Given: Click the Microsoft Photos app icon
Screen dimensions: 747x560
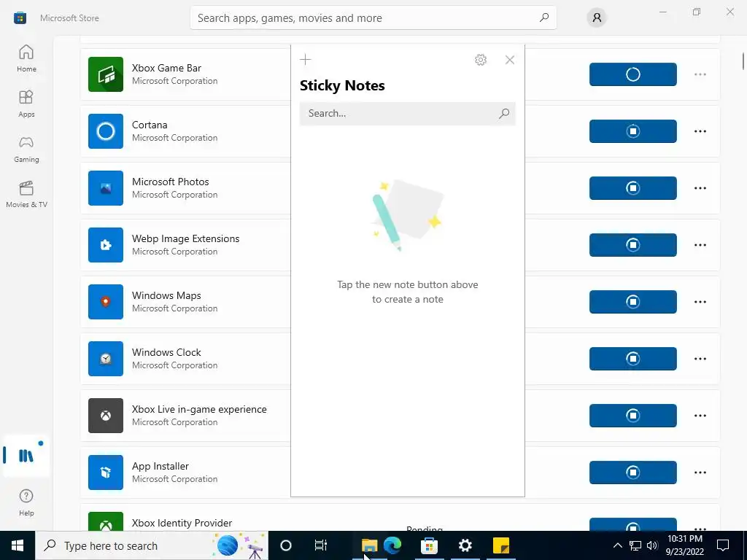Looking at the screenshot, I should click(106, 188).
